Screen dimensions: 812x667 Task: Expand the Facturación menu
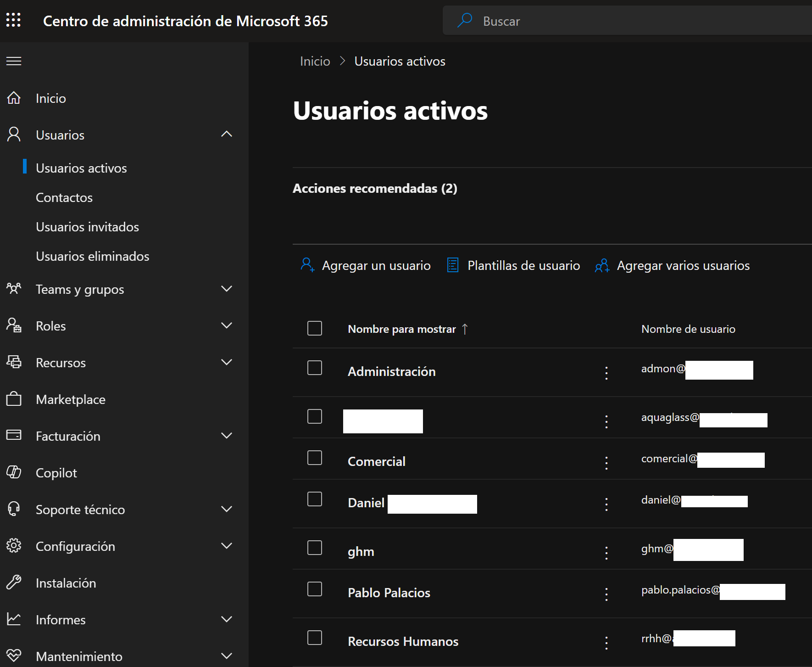tap(227, 436)
